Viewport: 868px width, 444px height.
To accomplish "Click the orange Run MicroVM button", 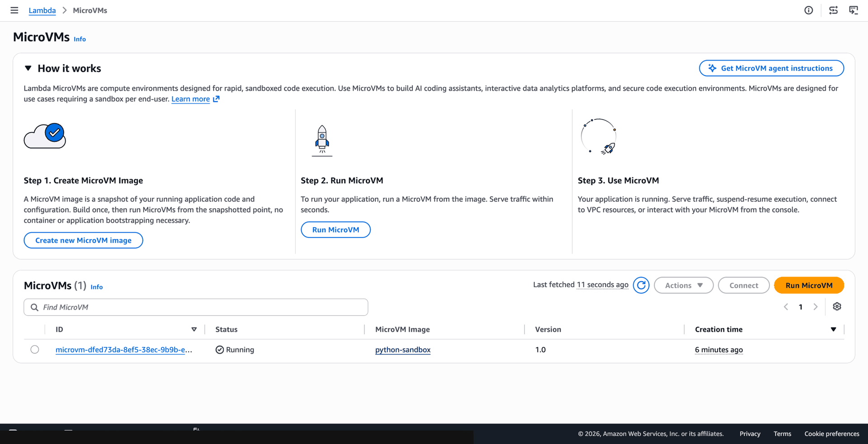I will [809, 285].
